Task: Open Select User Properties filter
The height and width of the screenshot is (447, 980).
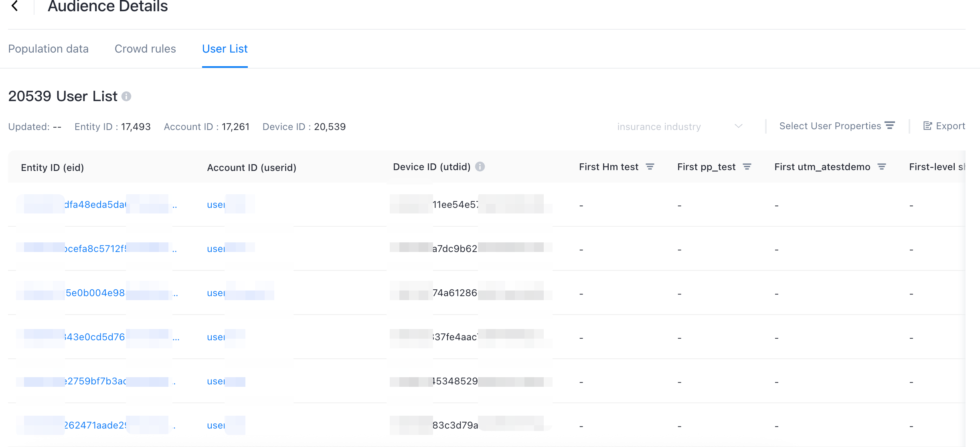Action: pyautogui.click(x=837, y=126)
